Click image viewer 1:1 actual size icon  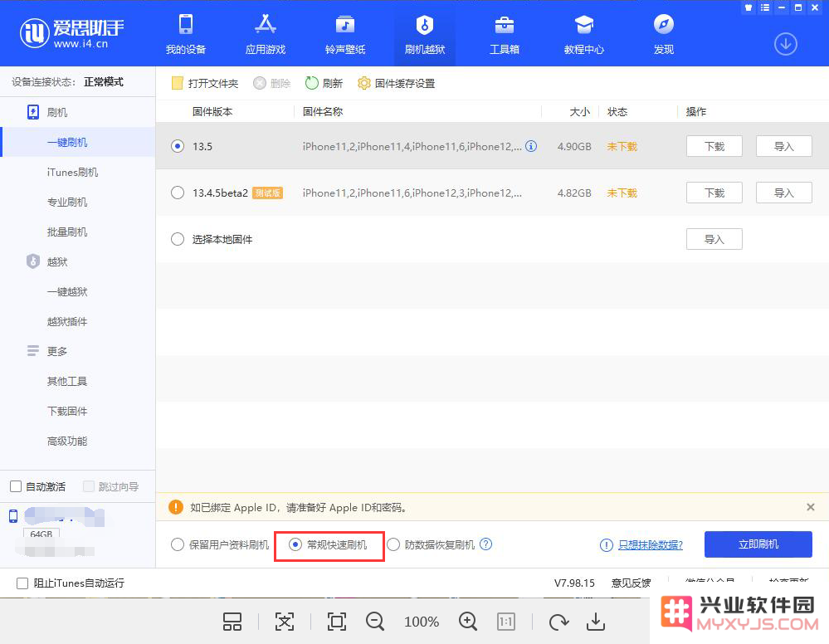tap(506, 622)
